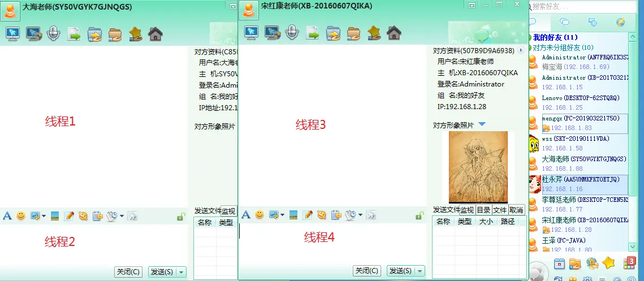644x281 pixels.
Task: Open remote desktop icon in 大海老师 window
Action: (12, 34)
